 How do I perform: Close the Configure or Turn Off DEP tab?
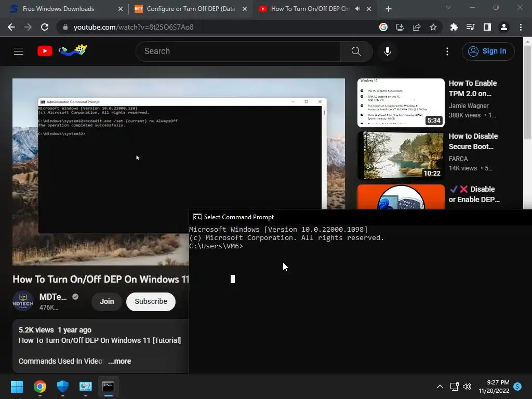(x=245, y=9)
